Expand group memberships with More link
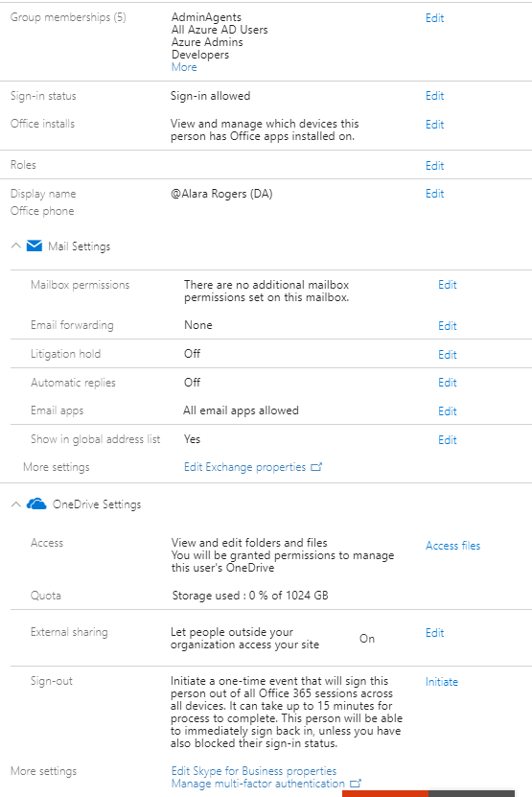The height and width of the screenshot is (797, 532). pos(184,67)
